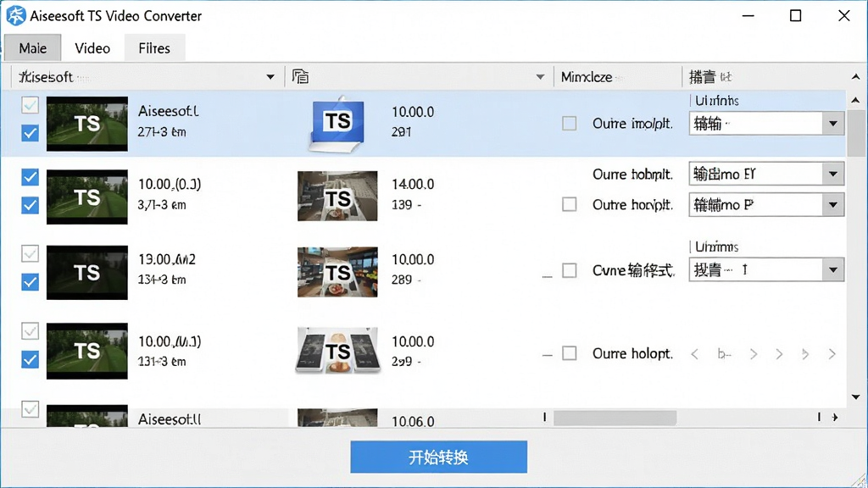Toggle the faded checkbox in Aiseesoft.l row

click(x=30, y=104)
